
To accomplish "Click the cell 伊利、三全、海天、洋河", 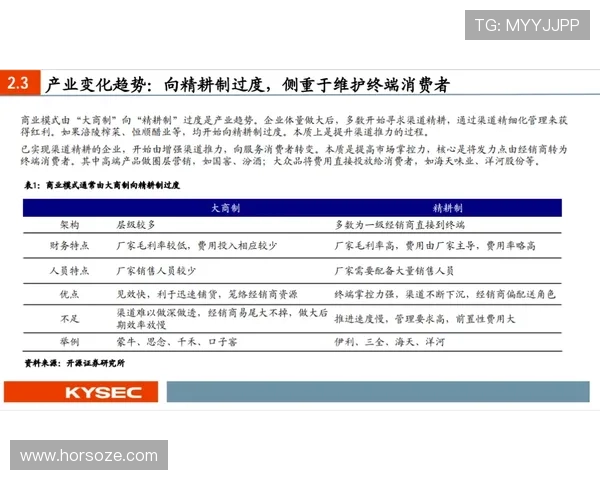I will (390, 342).
